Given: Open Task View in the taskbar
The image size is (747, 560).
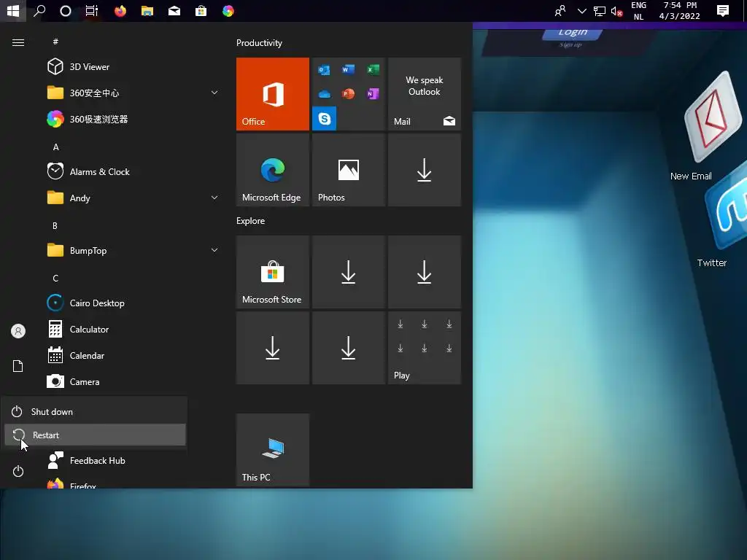Looking at the screenshot, I should click(91, 10).
